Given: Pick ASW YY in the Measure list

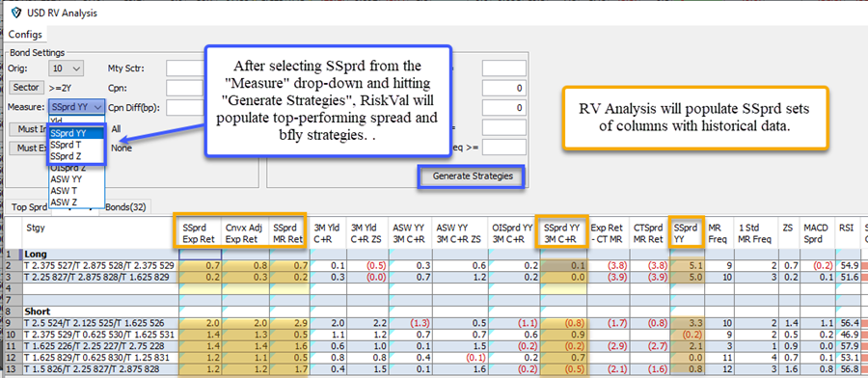Looking at the screenshot, I should (76, 178).
